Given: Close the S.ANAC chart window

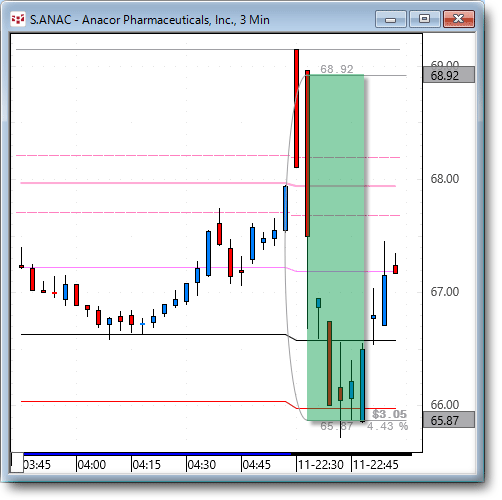Looking at the screenshot, I should click(x=459, y=19).
